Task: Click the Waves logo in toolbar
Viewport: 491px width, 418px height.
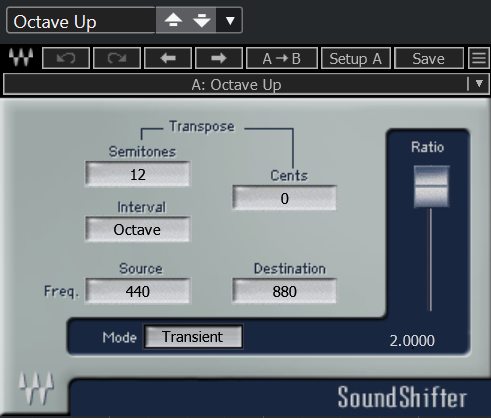Action: tap(21, 57)
